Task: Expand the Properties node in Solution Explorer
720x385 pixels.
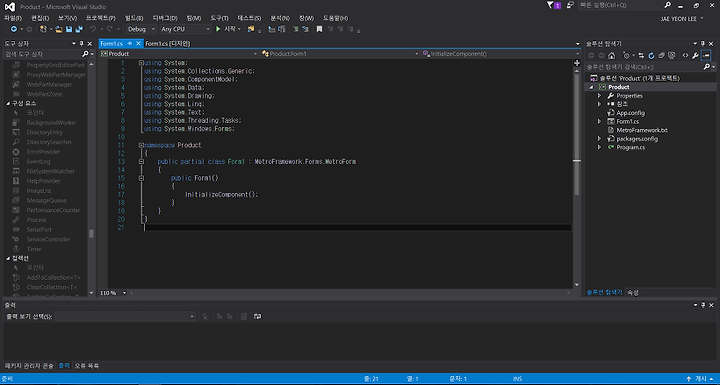Action: point(599,96)
